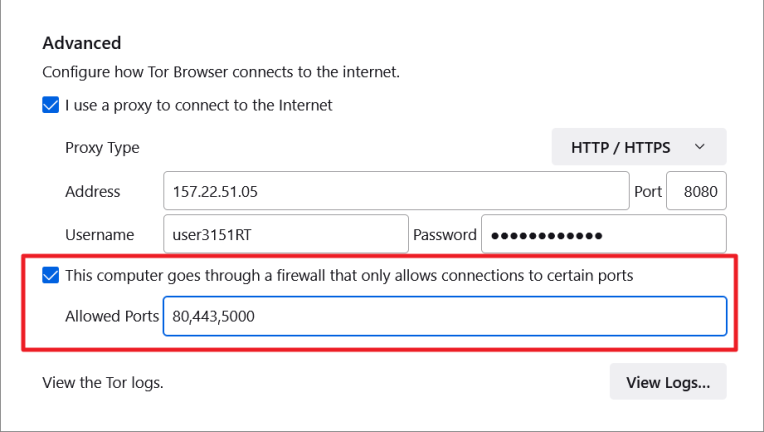Click the 'Address' label text

(x=92, y=191)
